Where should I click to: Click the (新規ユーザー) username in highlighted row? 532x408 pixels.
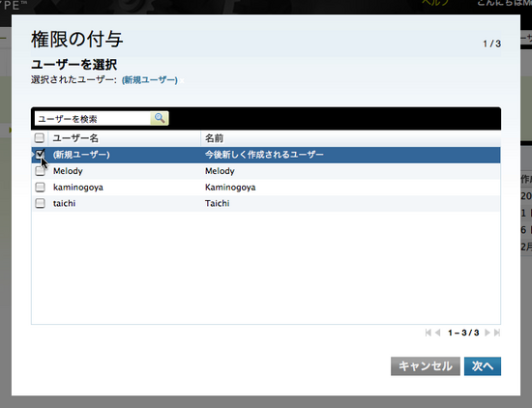[81, 155]
